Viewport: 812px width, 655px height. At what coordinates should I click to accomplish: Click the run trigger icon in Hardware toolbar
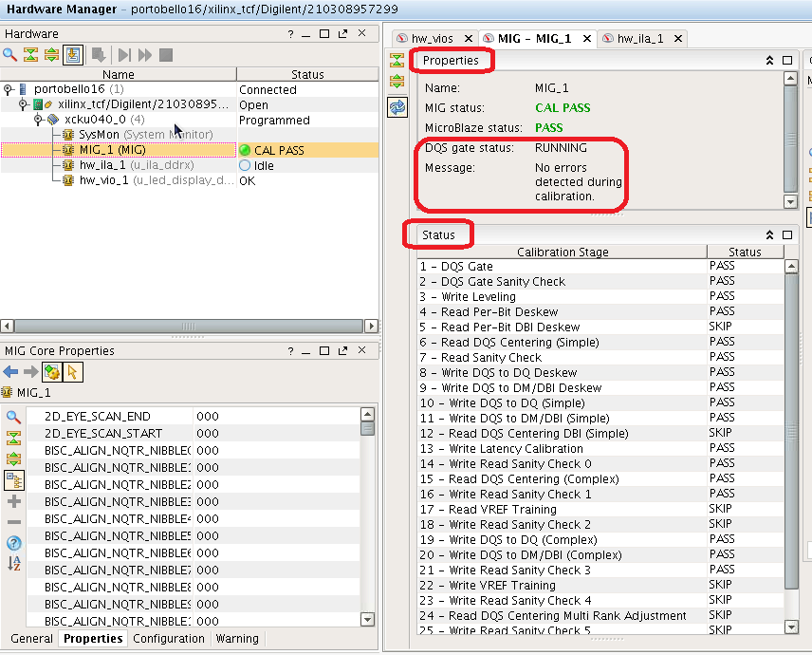[x=124, y=55]
